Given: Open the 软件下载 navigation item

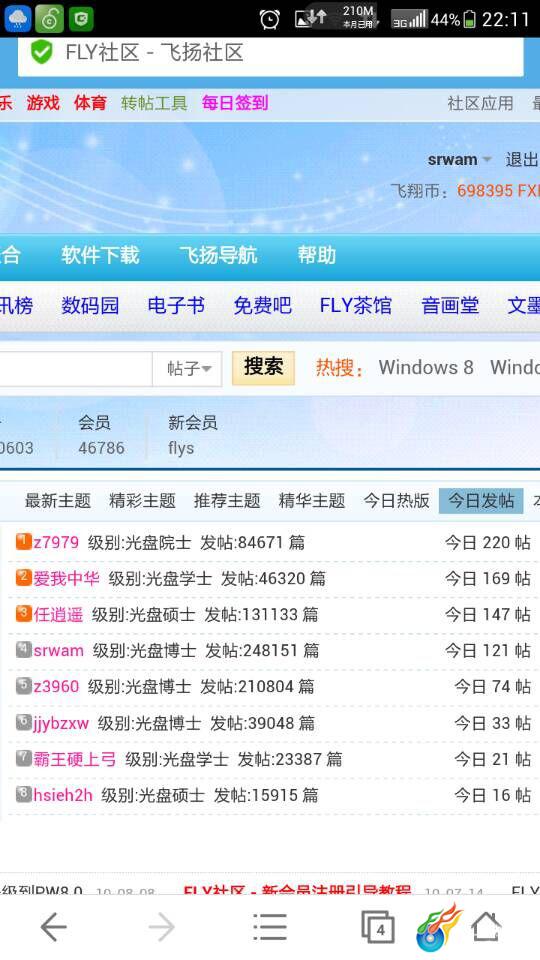Looking at the screenshot, I should [100, 255].
